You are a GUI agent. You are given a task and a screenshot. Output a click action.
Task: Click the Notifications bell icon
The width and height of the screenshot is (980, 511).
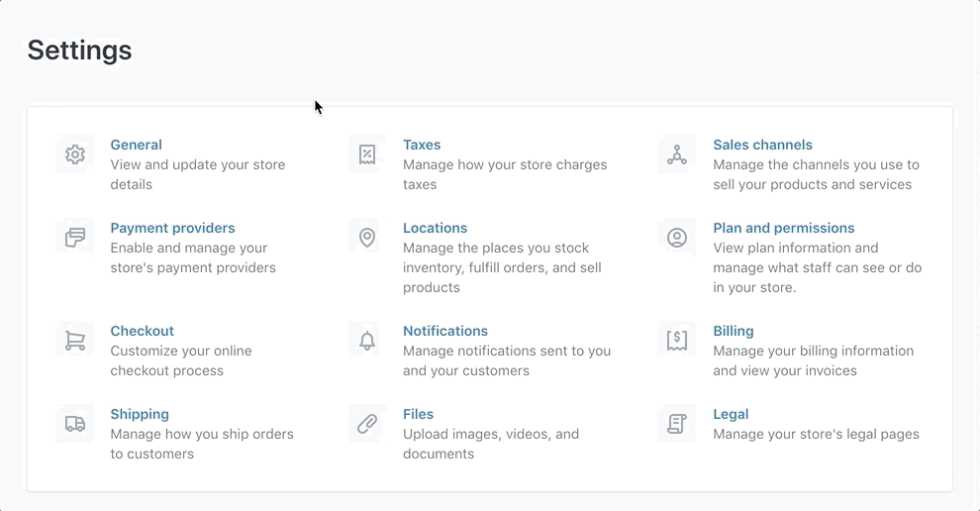tap(367, 341)
